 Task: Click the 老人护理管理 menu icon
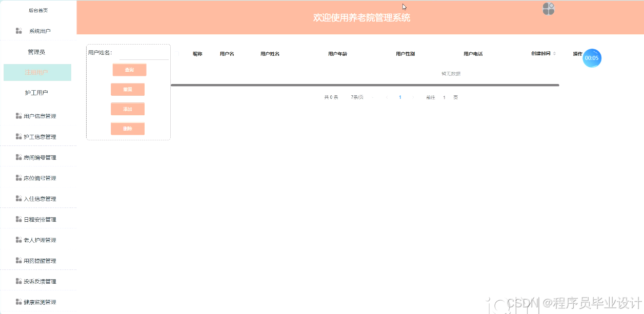click(x=19, y=240)
